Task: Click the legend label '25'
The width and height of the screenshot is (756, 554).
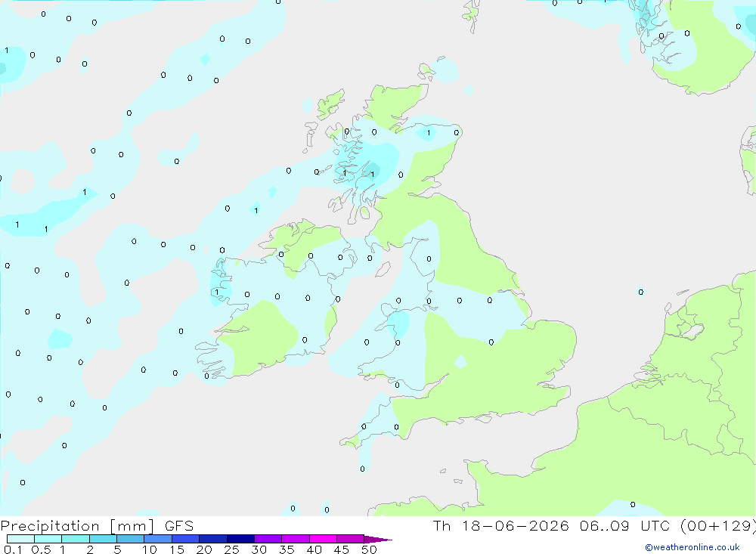Action: tap(231, 549)
